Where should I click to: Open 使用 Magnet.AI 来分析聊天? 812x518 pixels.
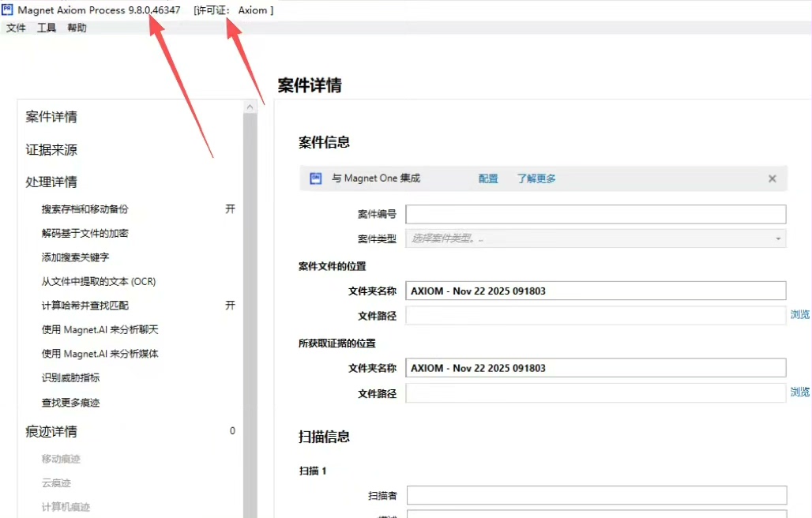(100, 329)
